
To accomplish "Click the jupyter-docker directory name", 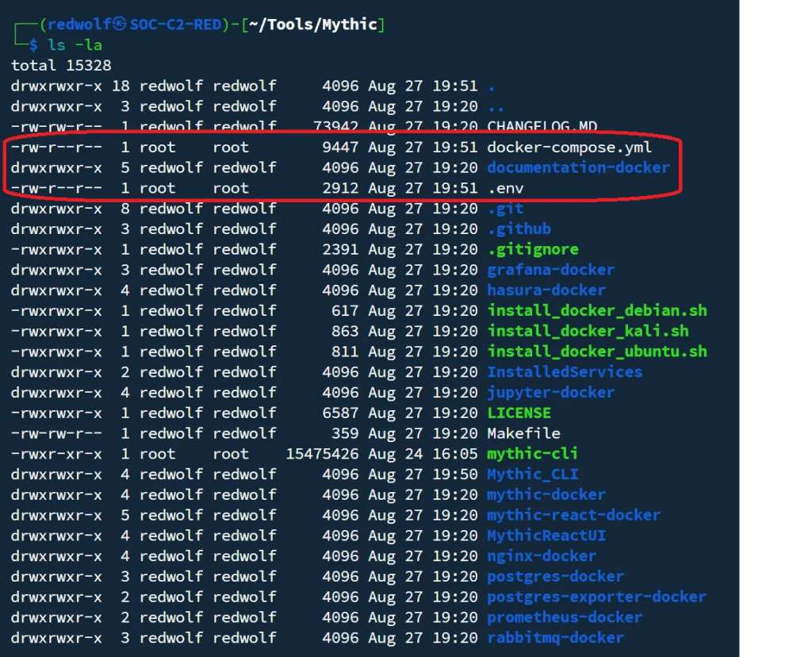I will click(x=551, y=392).
